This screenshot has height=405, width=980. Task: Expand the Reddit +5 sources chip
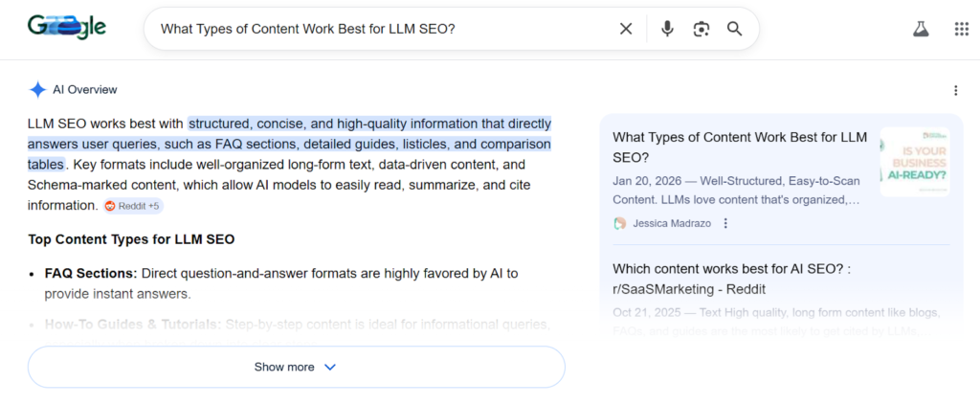pyautogui.click(x=133, y=206)
